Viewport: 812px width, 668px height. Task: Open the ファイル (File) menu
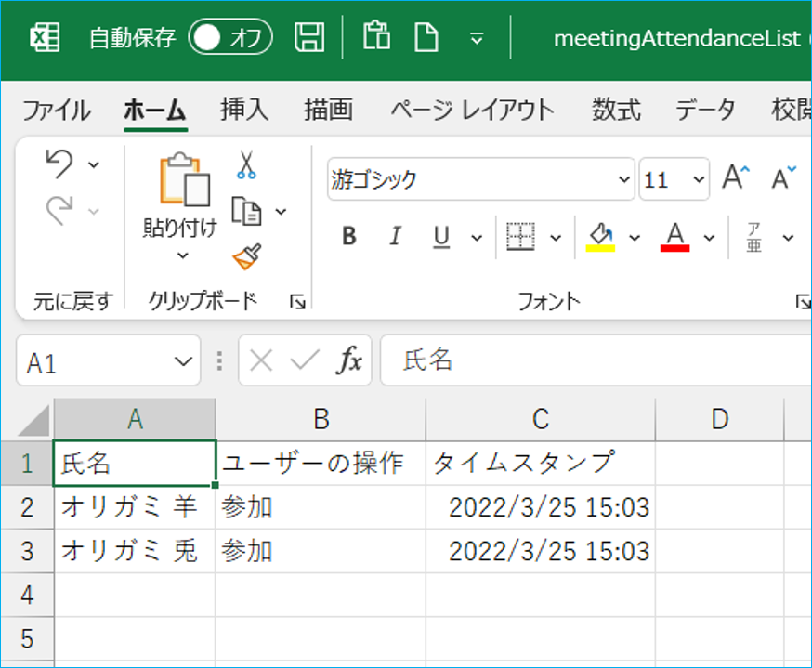tap(57, 110)
